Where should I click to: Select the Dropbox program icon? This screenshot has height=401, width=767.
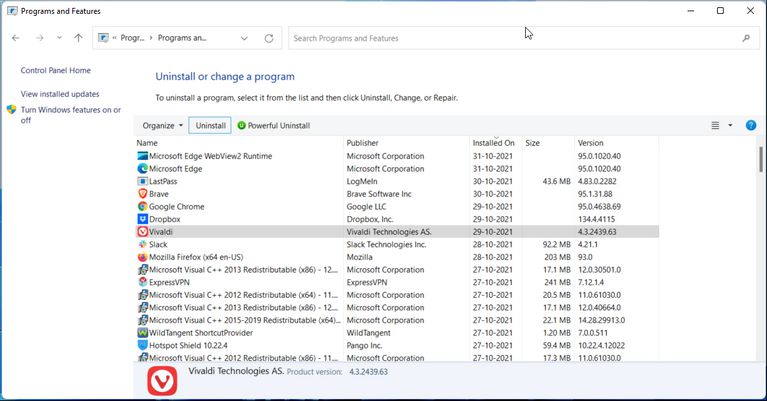(x=142, y=219)
